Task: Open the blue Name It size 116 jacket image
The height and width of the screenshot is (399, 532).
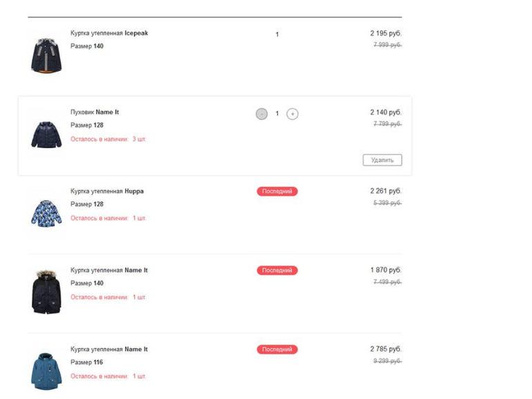Action: point(46,371)
